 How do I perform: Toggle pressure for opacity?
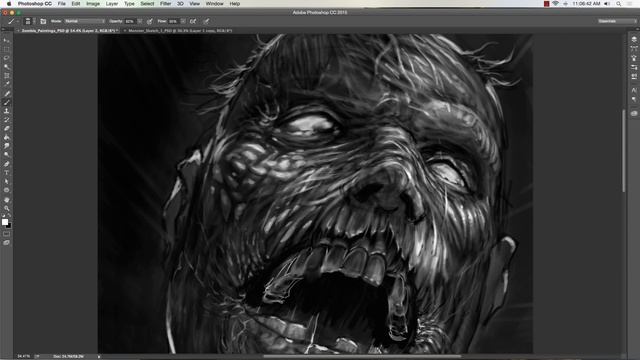click(x=150, y=21)
